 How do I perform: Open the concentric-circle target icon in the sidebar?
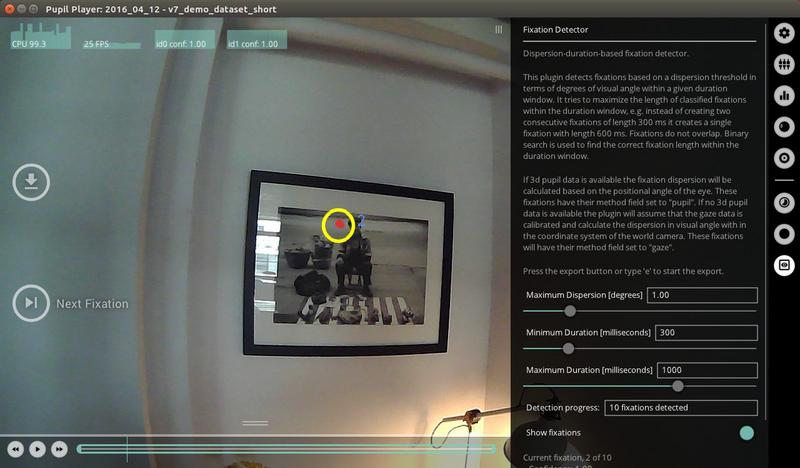pyautogui.click(x=784, y=158)
